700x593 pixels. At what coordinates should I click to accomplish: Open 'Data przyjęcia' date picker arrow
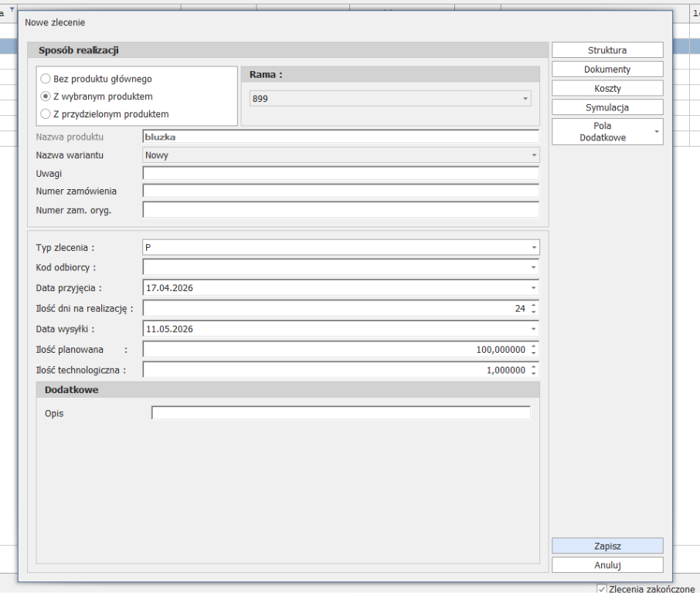coord(533,288)
